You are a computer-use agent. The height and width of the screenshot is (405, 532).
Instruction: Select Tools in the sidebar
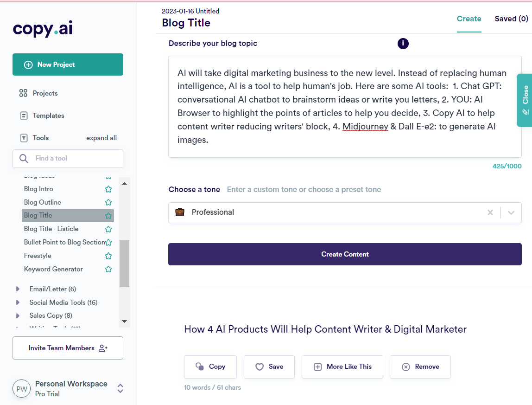pyautogui.click(x=41, y=138)
